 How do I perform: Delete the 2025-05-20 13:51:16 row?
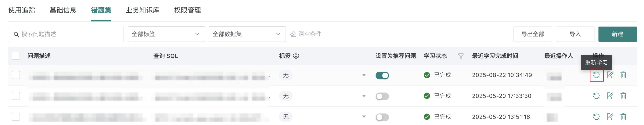pos(623,117)
